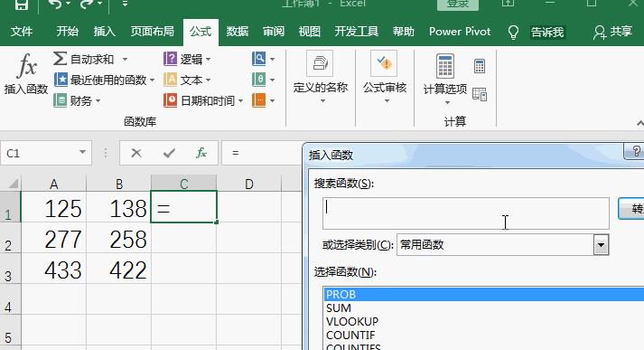
Task: Open the Text functions icon
Action: coord(170,80)
